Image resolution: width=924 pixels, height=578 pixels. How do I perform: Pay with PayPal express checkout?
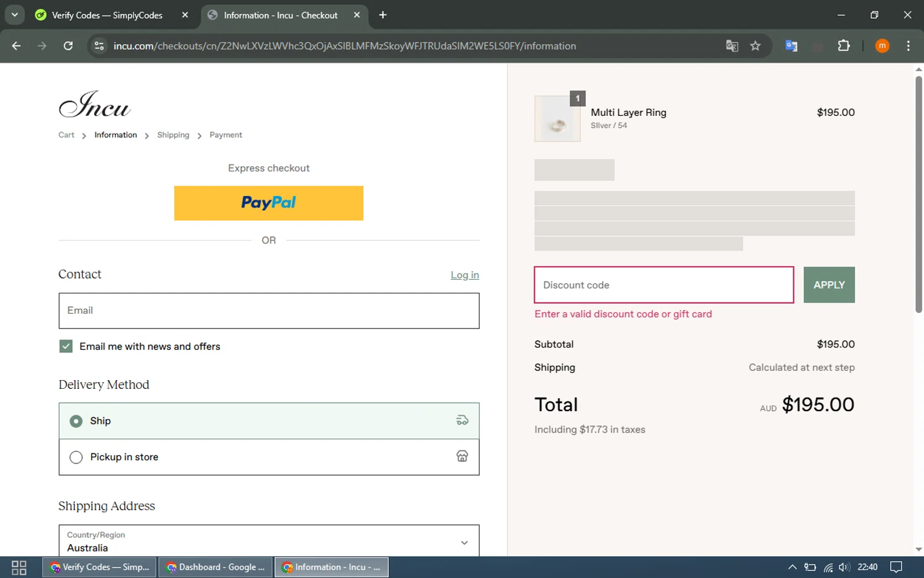click(269, 203)
